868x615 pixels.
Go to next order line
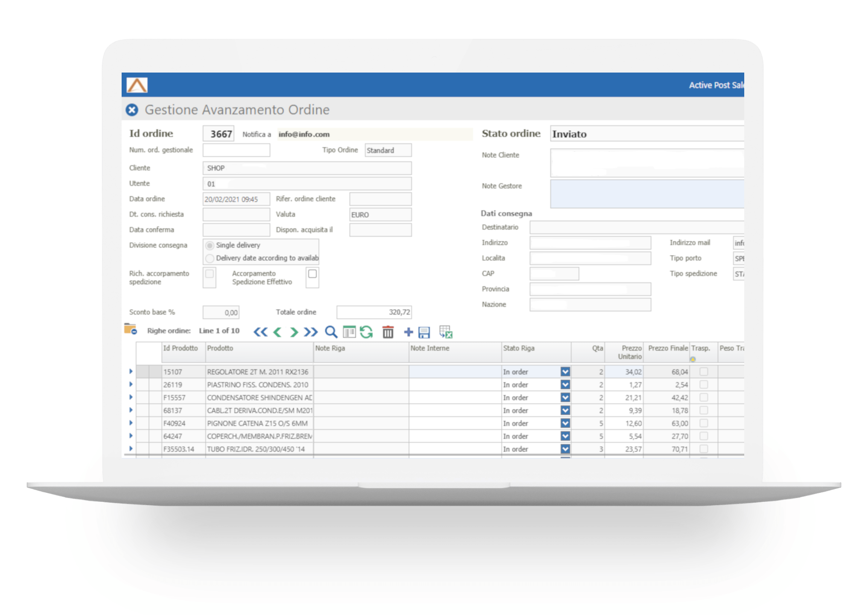(x=294, y=332)
